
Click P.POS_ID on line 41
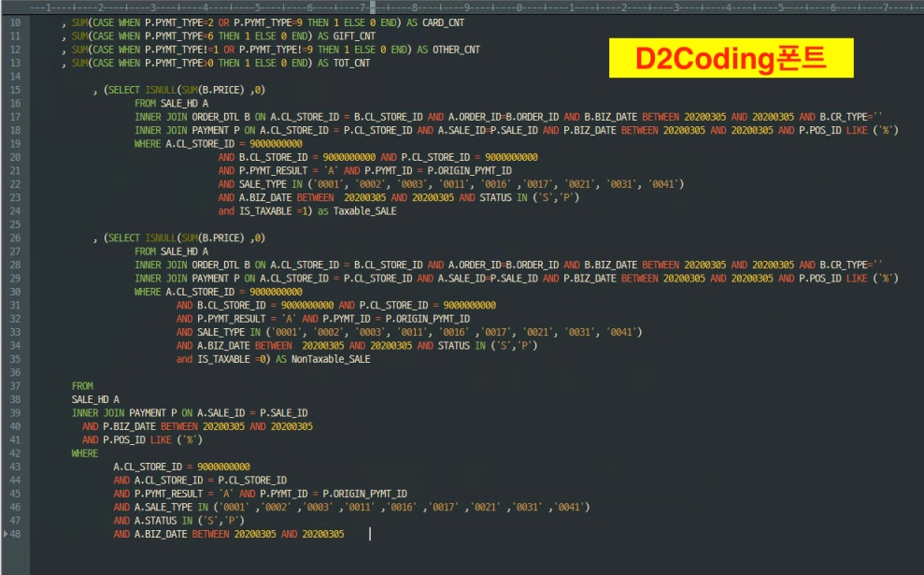(x=123, y=440)
